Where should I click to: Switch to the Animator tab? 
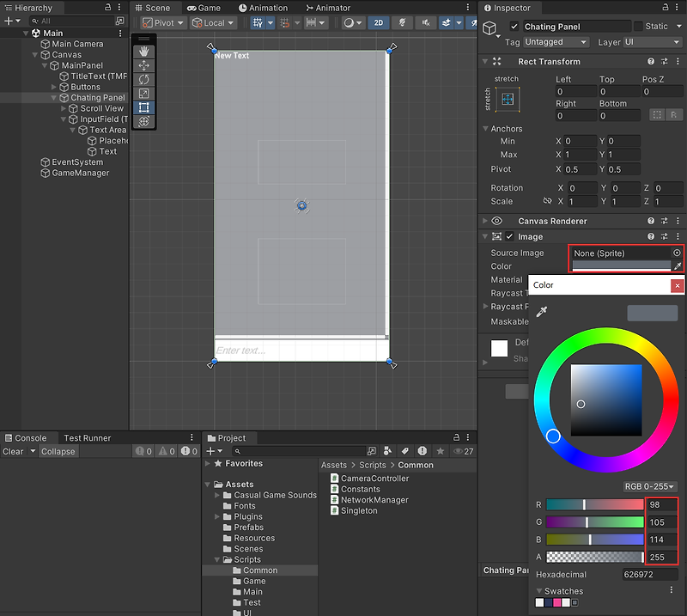click(328, 8)
